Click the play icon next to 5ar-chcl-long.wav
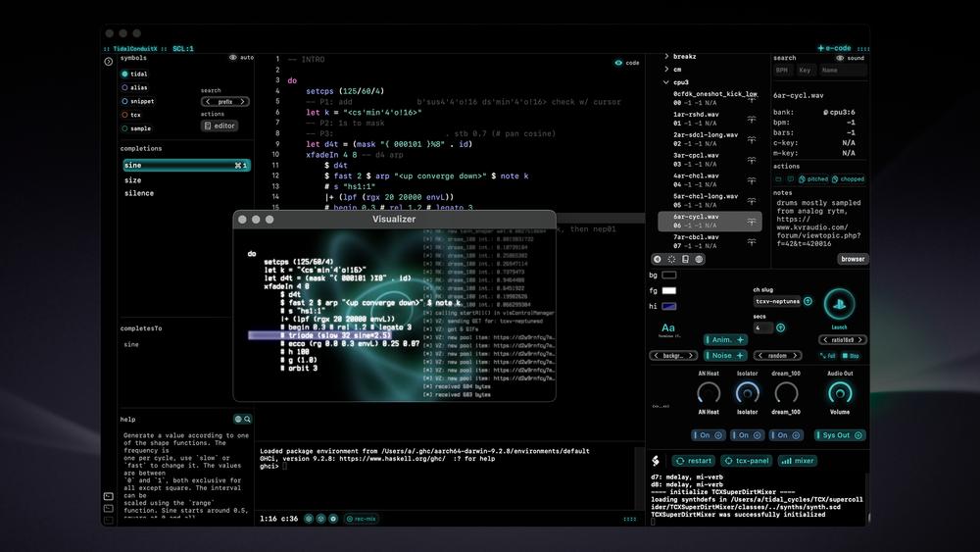The height and width of the screenshot is (552, 980). tap(752, 201)
